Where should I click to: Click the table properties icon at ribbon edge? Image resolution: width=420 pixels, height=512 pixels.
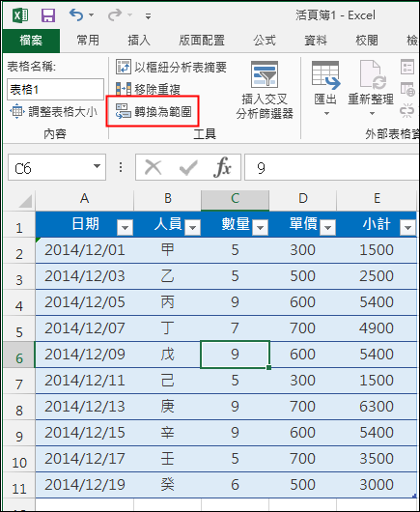(x=407, y=67)
